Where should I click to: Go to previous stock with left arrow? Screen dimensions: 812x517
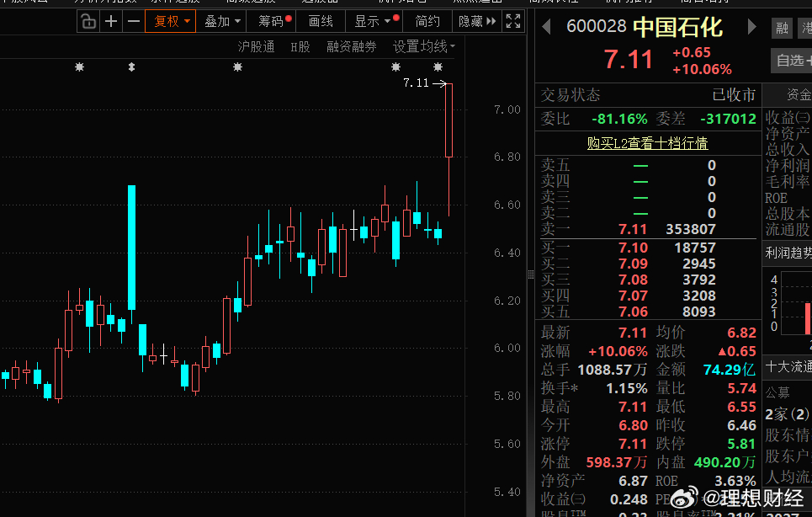(x=546, y=26)
